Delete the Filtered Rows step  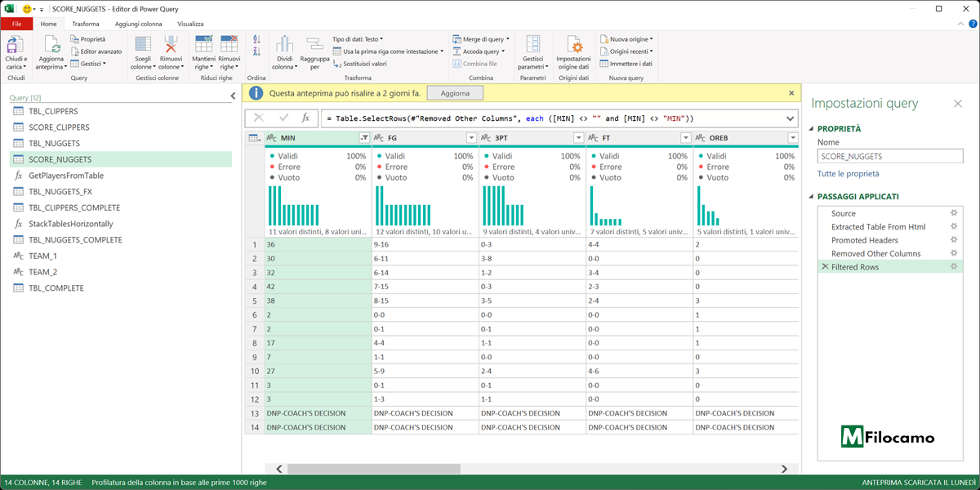(x=824, y=267)
